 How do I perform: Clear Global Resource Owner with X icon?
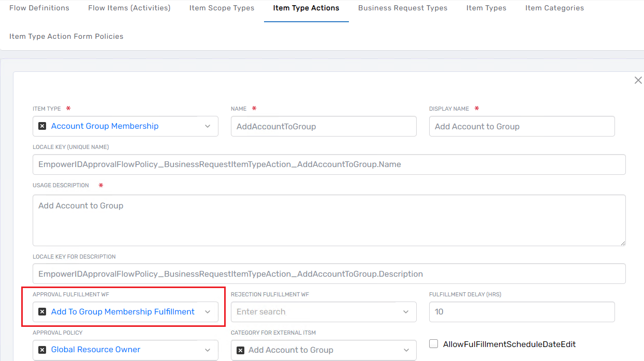(x=42, y=350)
